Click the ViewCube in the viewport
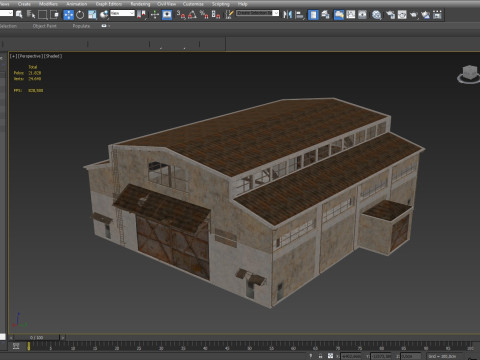Image resolution: width=480 pixels, height=360 pixels. pos(469,74)
